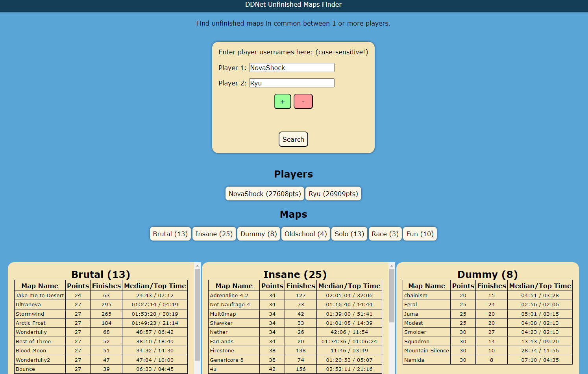
Task: Click the Insane table scrollbar thumb
Action: coord(392,296)
